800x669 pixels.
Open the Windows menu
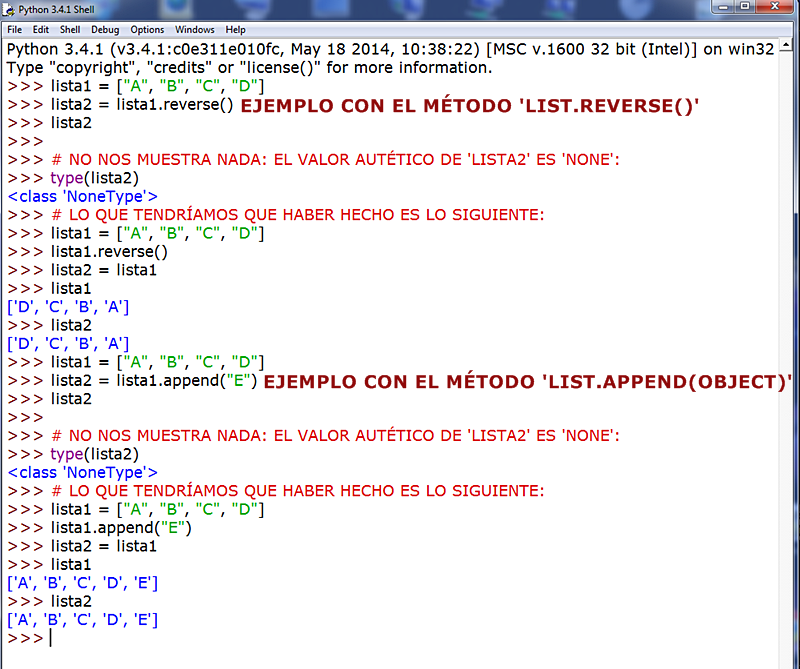click(194, 29)
